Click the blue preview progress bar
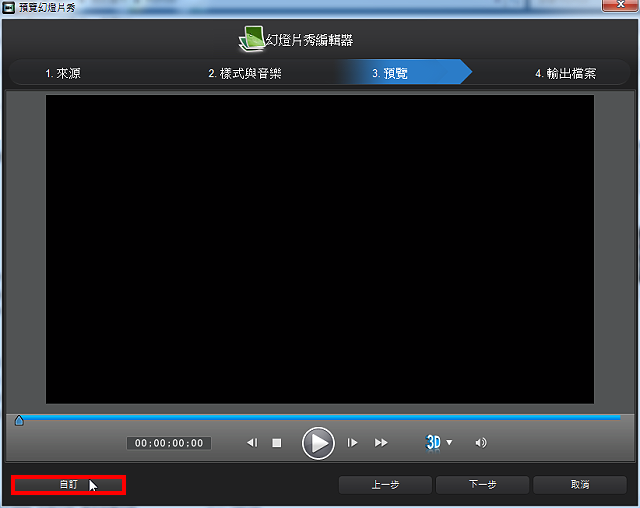 tap(322, 417)
